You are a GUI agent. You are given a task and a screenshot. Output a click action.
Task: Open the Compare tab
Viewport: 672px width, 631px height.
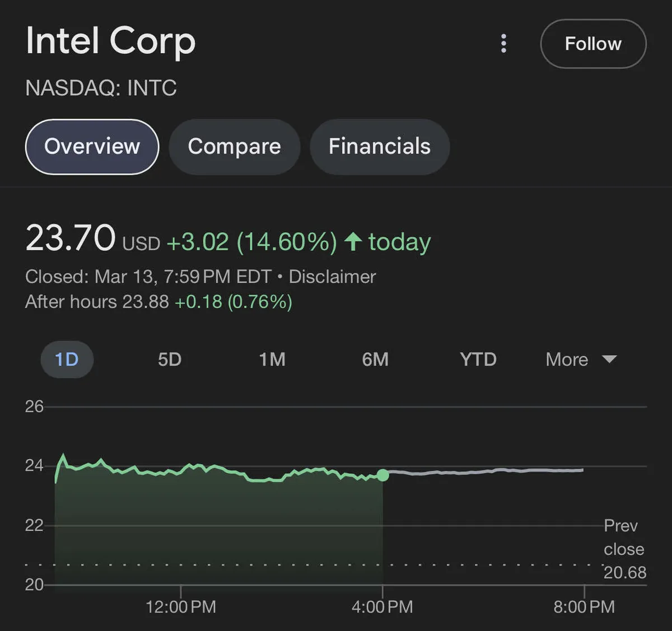coord(234,147)
